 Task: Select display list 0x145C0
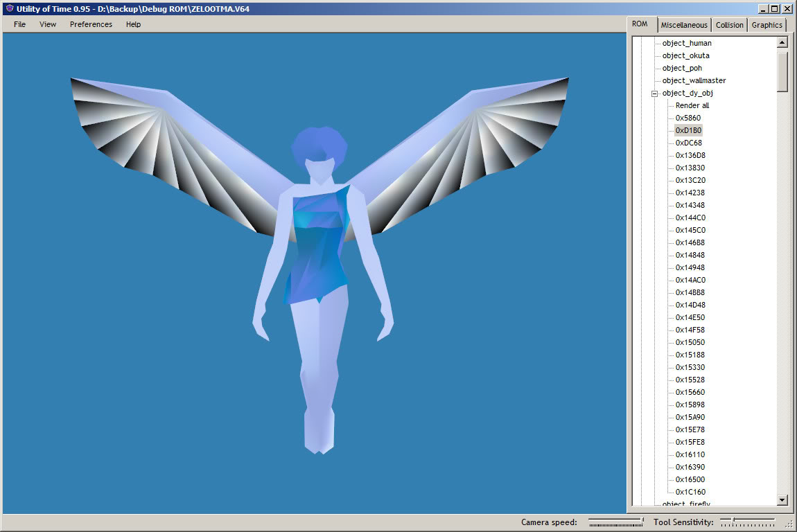pos(690,230)
